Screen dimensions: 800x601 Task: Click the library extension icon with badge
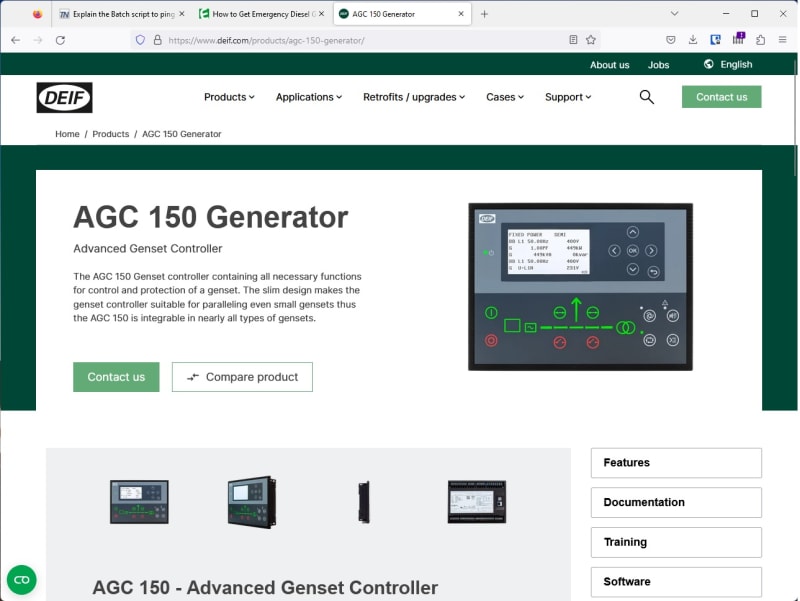coord(738,39)
